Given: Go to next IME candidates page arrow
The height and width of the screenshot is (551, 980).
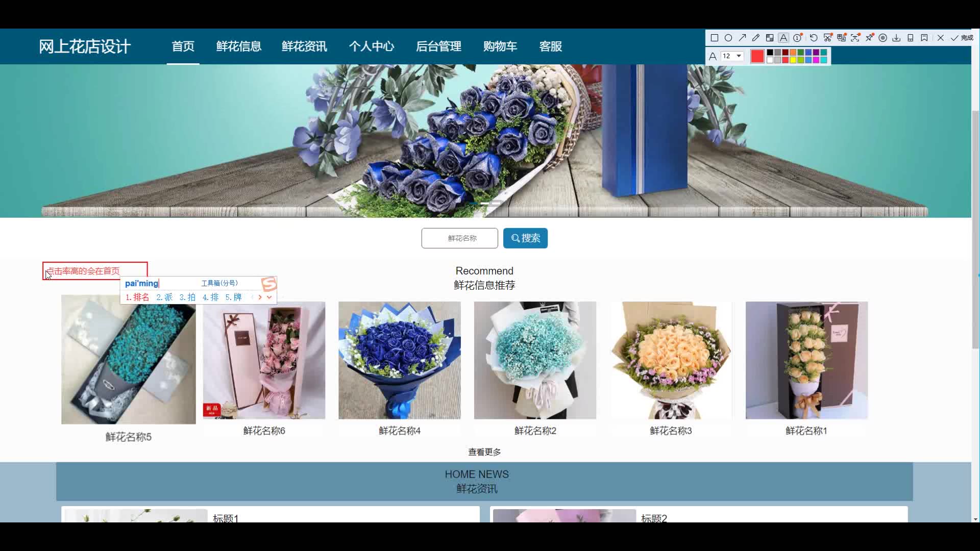Looking at the screenshot, I should pos(260,297).
